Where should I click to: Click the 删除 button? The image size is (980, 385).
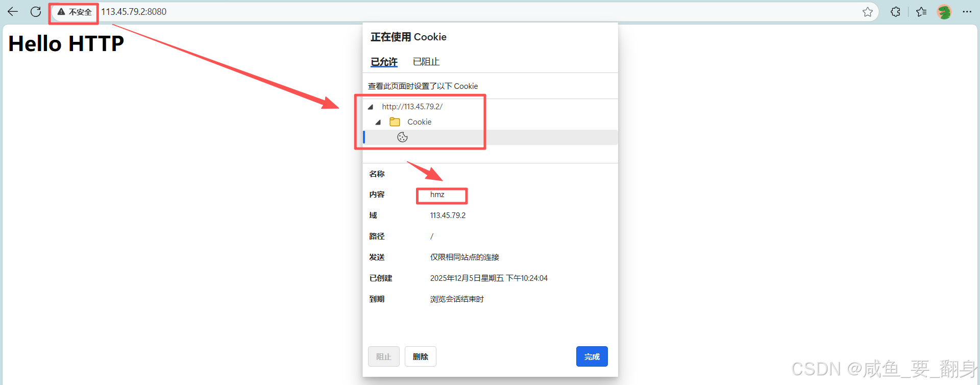421,356
